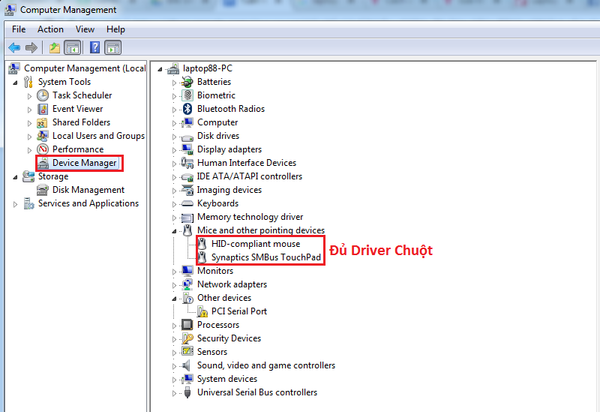Image resolution: width=600 pixels, height=412 pixels.
Task: Toggle the Show/Hide Console Tree toolbar icon
Action: 72,48
